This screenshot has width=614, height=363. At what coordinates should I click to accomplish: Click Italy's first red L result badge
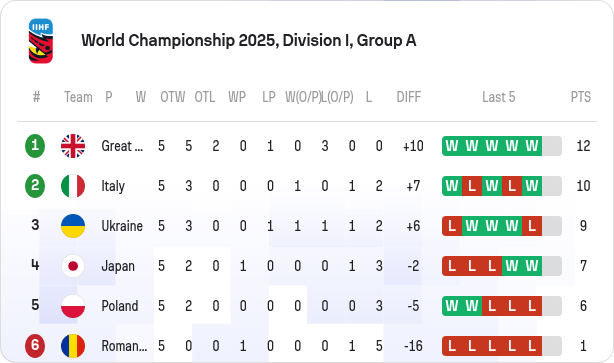(x=472, y=186)
